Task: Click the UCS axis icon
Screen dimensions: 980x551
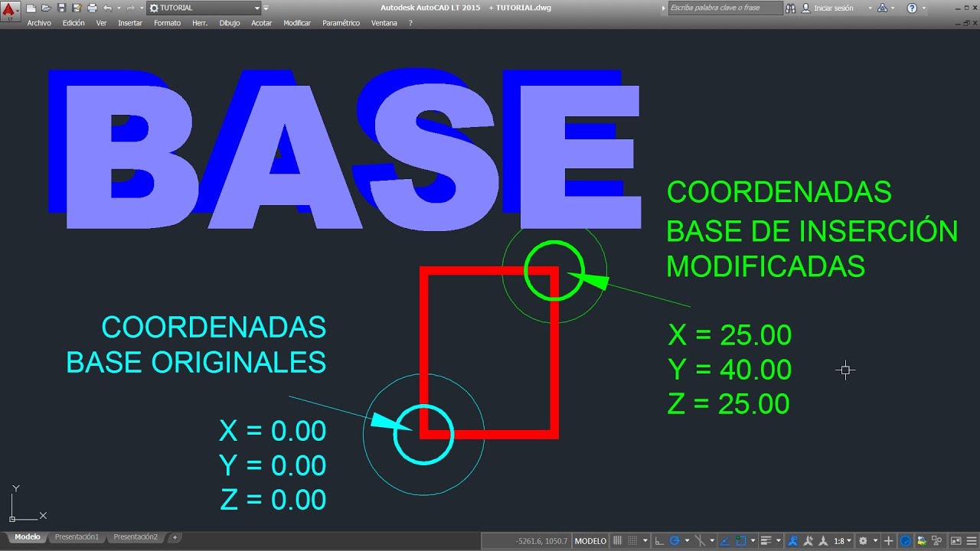Action: pyautogui.click(x=28, y=504)
